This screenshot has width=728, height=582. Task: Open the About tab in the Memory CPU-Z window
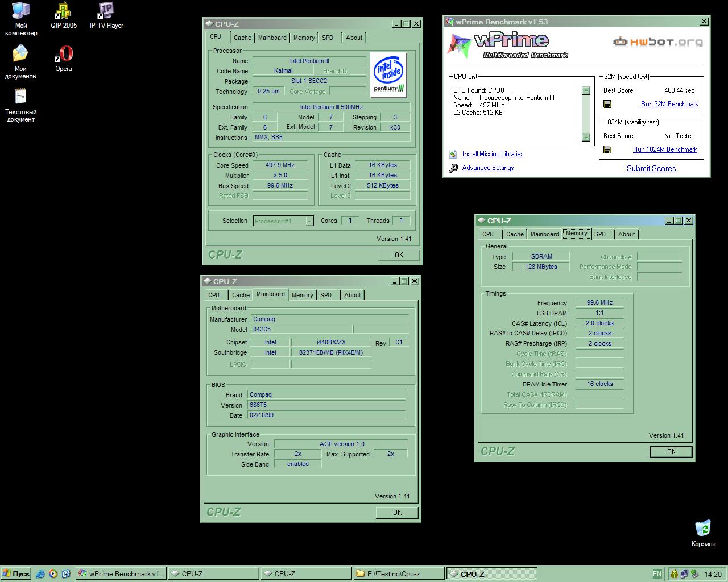(x=626, y=234)
